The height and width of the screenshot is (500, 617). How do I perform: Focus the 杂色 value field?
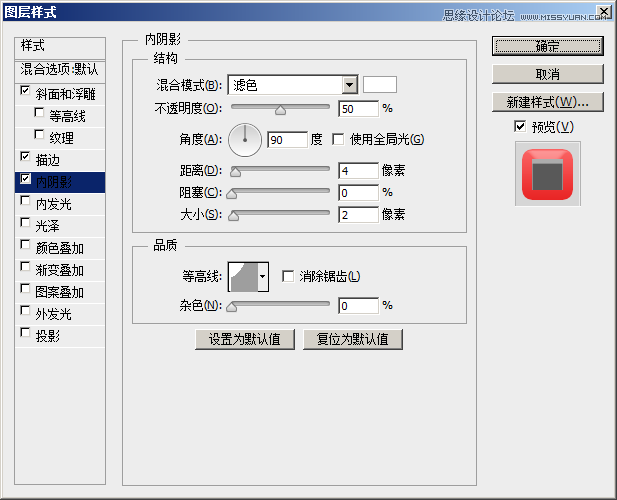(358, 306)
